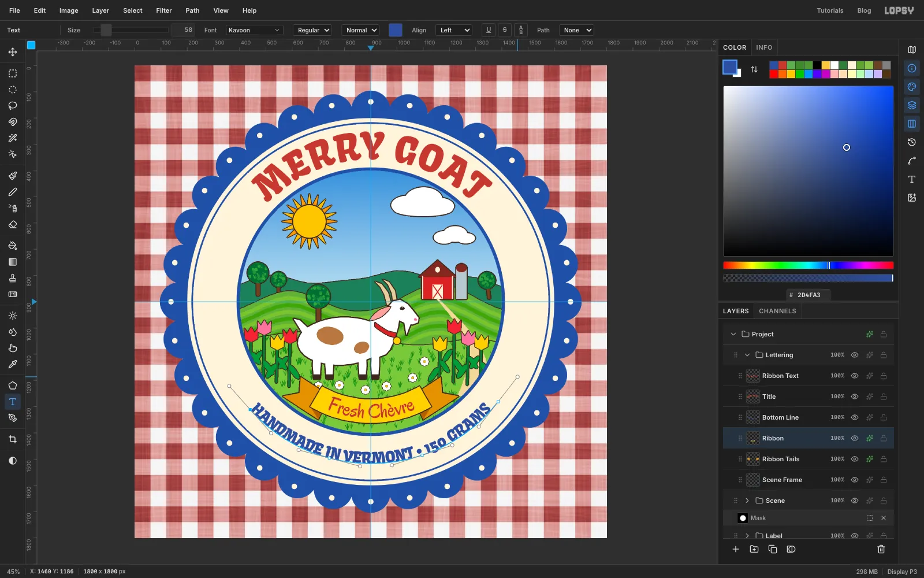
Task: Swap foreground and background colors
Action: [x=754, y=69]
